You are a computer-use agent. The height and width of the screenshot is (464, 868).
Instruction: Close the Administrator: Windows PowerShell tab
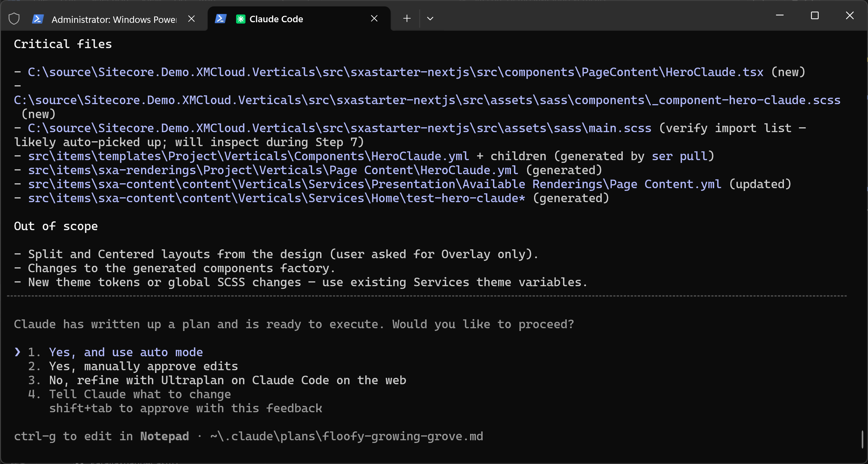tap(191, 19)
